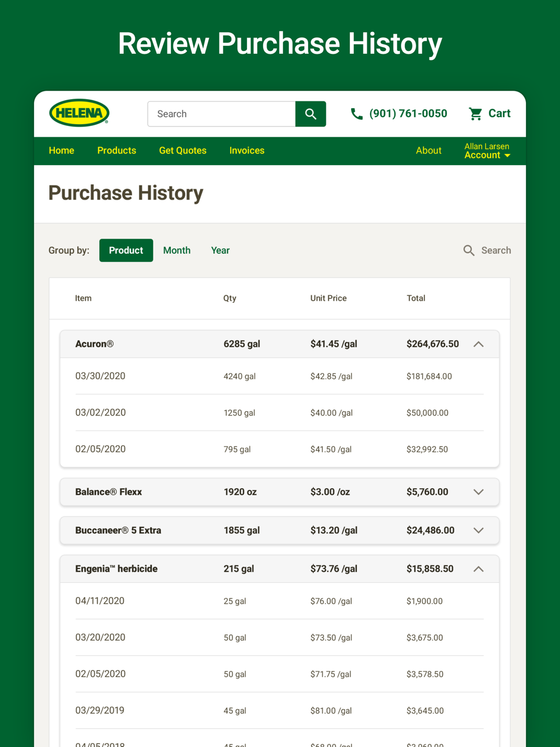
Task: Focus the top Search input field
Action: point(222,114)
